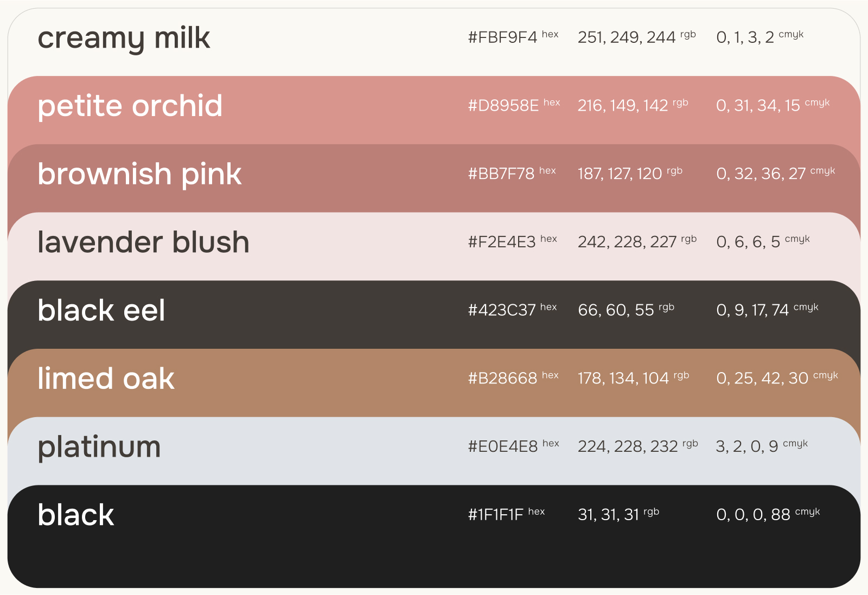
Task: Click the black RGB value 31, 31, 31
Action: (x=608, y=514)
